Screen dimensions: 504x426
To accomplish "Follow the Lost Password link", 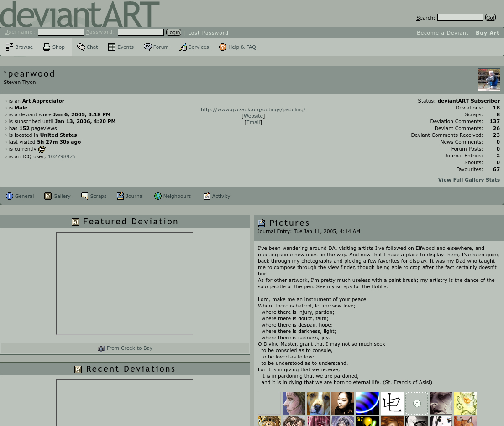I will [208, 33].
